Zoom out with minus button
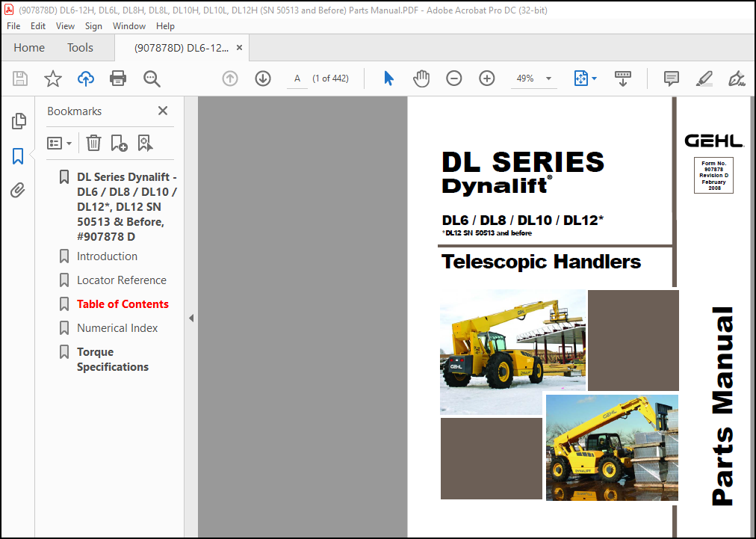This screenshot has width=756, height=539. (453, 78)
